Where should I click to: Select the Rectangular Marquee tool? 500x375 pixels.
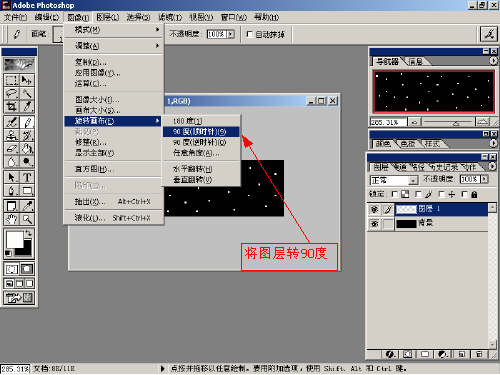point(11,80)
